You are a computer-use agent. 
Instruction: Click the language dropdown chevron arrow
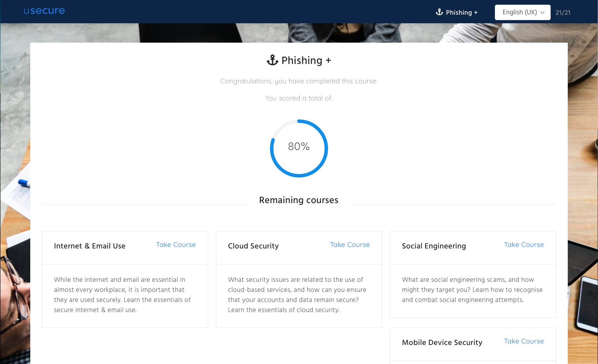(543, 12)
